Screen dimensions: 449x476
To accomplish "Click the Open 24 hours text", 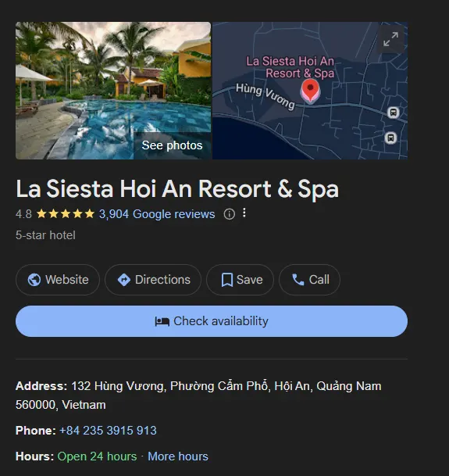I will pos(97,456).
